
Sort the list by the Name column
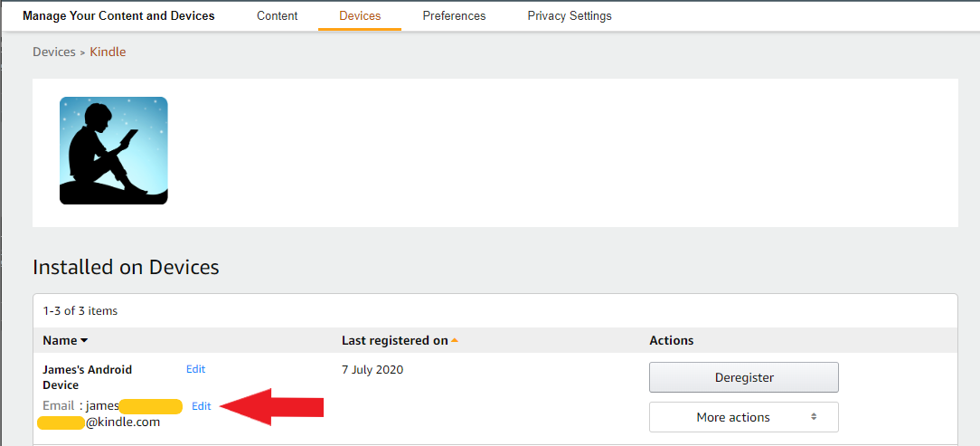[65, 340]
